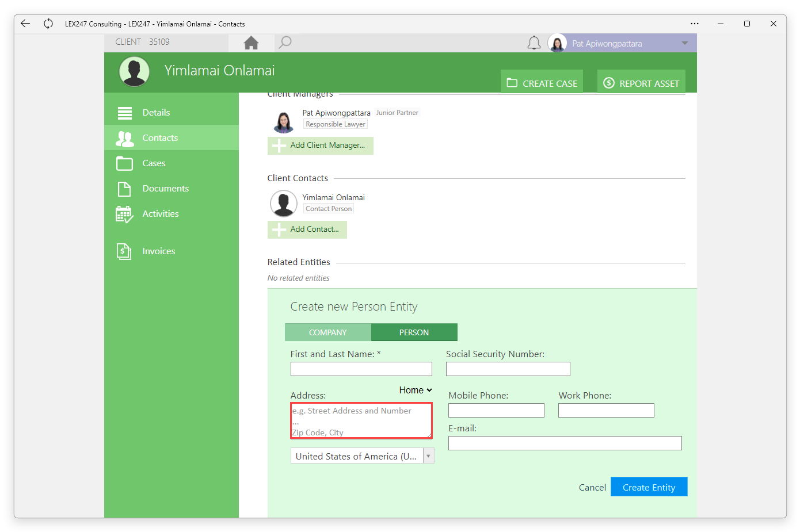Click Pat Apiwongpattara's client manager photo

pos(284,121)
